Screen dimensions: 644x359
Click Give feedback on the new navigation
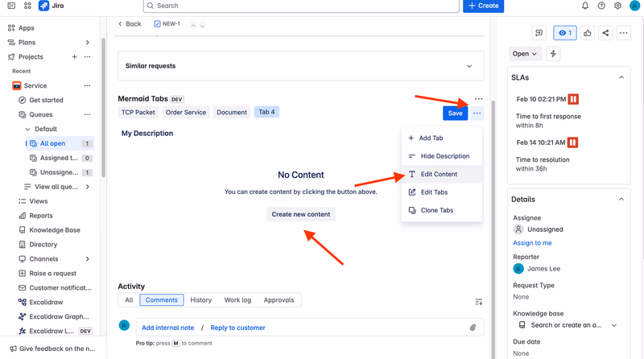[x=52, y=349]
